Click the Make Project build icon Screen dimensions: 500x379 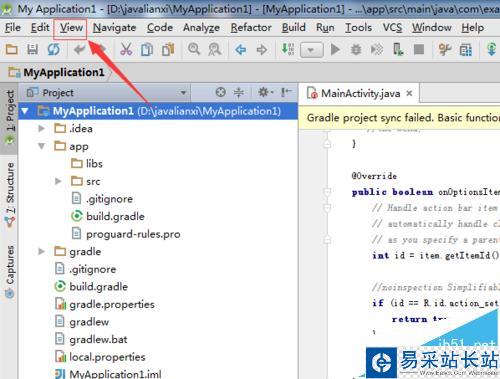pyautogui.click(x=288, y=49)
